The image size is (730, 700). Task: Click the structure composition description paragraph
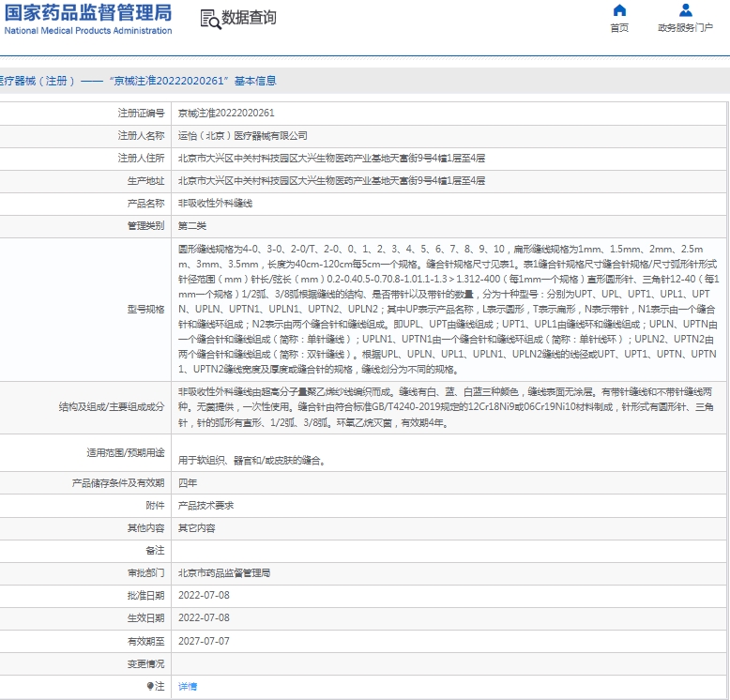tap(446, 407)
